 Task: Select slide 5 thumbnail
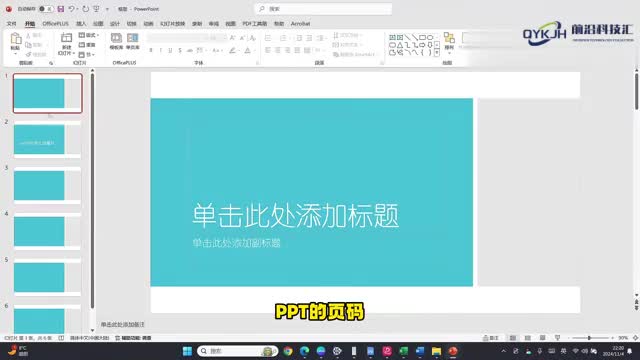47,278
